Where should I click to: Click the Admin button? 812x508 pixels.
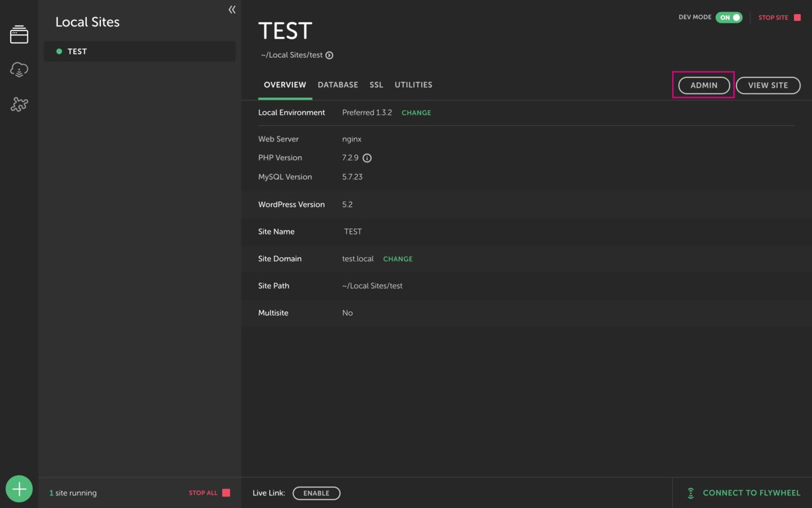click(704, 85)
